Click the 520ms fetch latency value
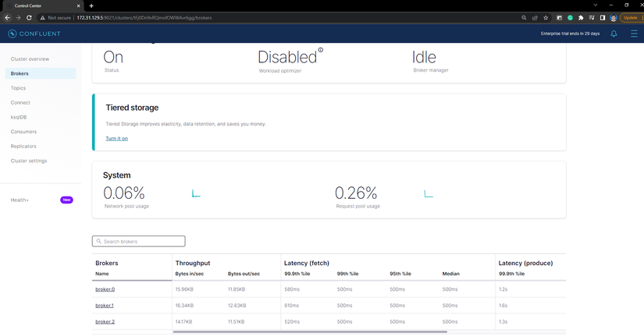This screenshot has height=336, width=644. 292,322
